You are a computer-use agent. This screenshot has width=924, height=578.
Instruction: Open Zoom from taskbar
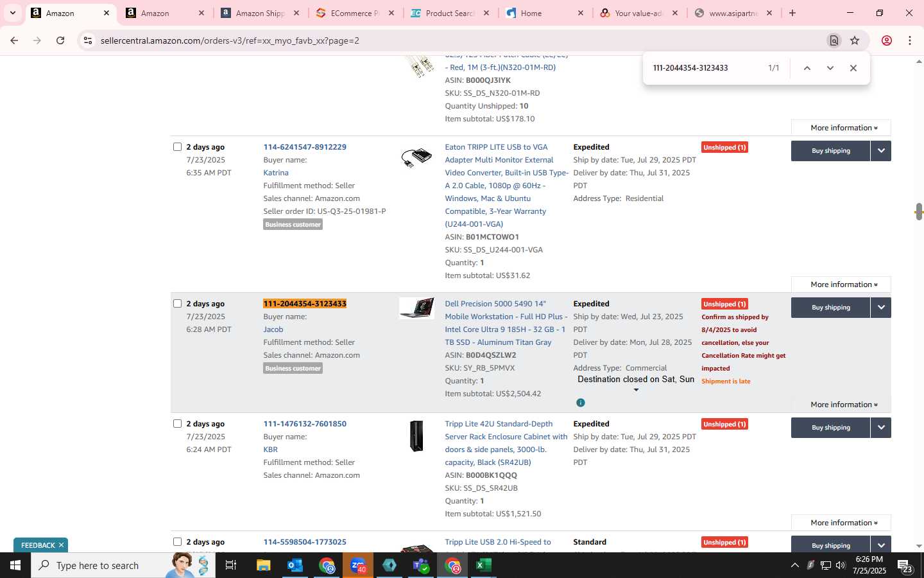pos(358,565)
